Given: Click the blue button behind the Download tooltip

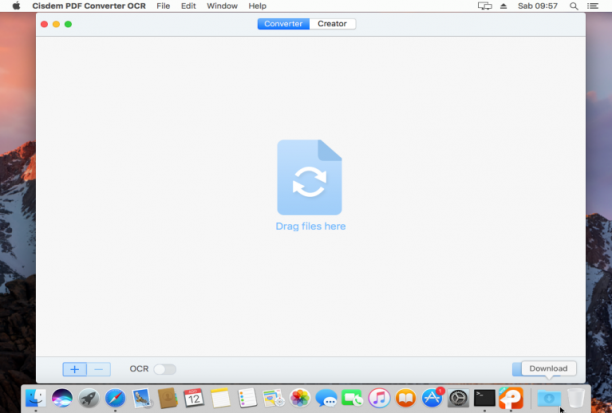Looking at the screenshot, I should (517, 369).
